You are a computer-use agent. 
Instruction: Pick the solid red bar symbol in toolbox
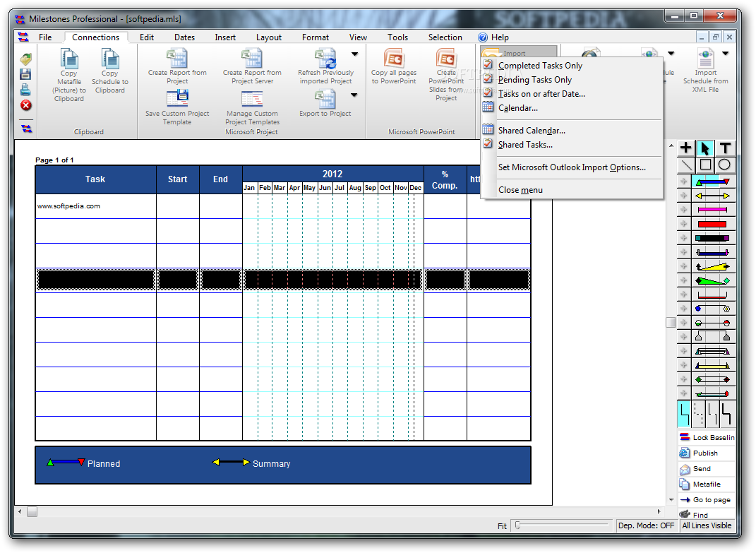(x=713, y=224)
